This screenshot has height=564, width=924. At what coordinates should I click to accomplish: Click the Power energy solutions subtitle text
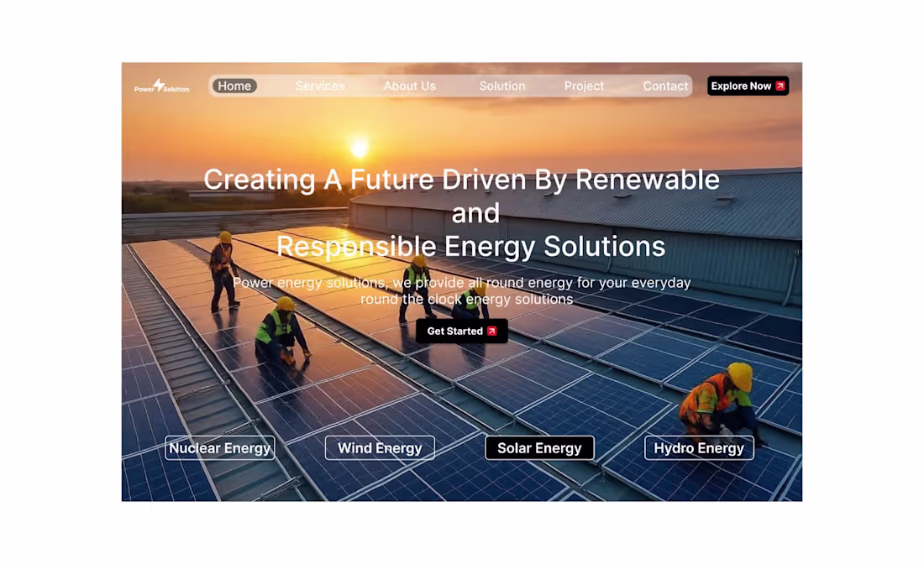(462, 291)
